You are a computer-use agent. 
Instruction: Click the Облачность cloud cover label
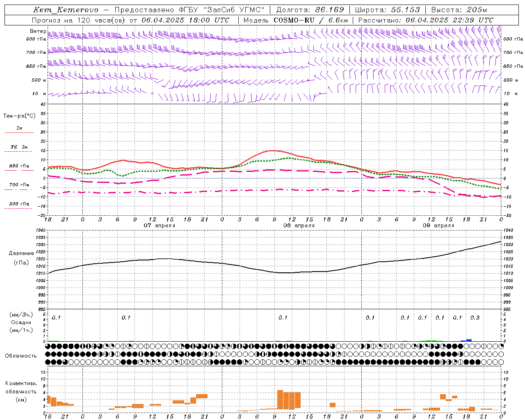[21, 356]
